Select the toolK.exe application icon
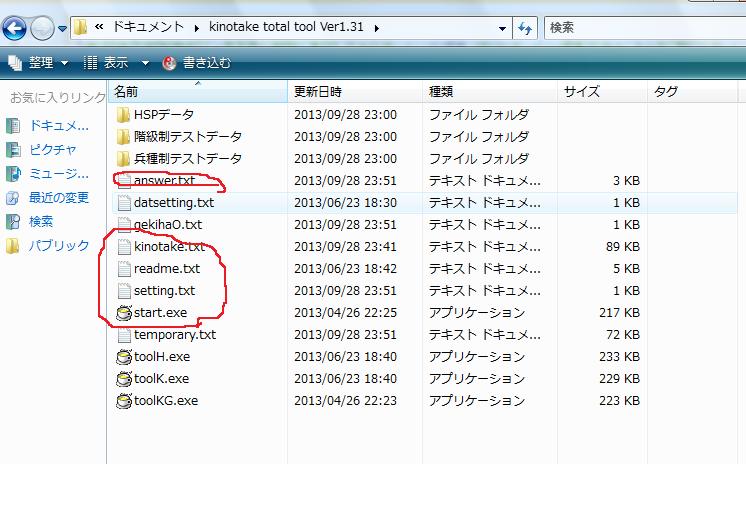 click(x=124, y=379)
